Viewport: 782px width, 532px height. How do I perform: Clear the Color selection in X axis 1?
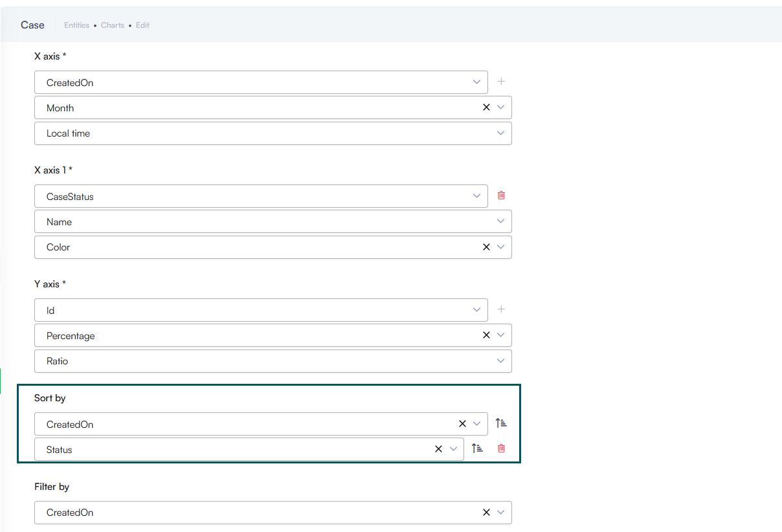pyautogui.click(x=486, y=247)
